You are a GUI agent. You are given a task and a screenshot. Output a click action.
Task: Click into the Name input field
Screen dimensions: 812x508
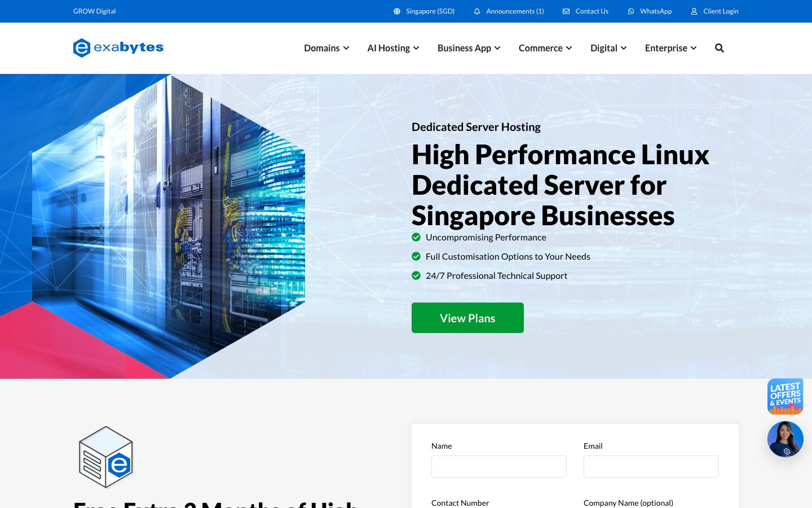[499, 466]
